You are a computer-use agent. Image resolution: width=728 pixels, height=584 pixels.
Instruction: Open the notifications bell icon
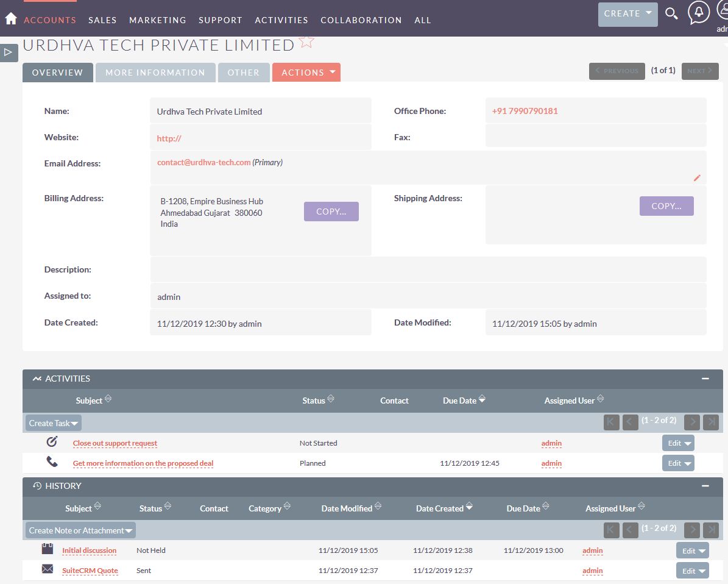tap(698, 13)
